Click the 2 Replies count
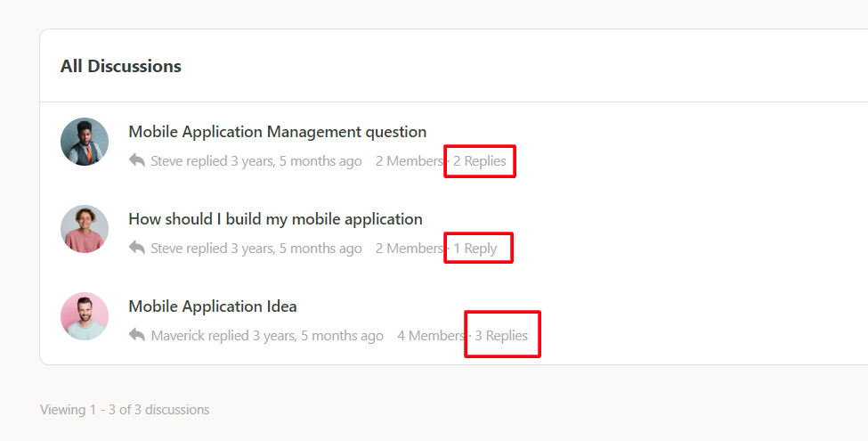This screenshot has height=441, width=868. 480,161
